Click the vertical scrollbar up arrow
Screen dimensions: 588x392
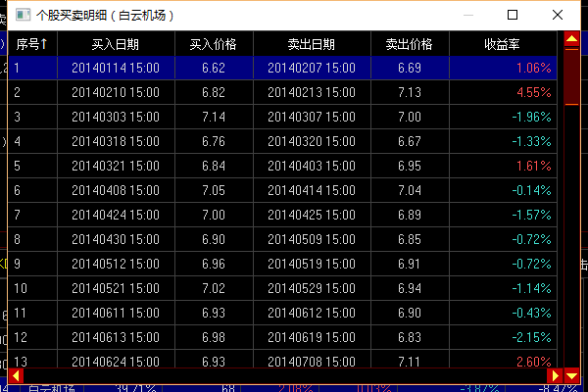tap(571, 39)
